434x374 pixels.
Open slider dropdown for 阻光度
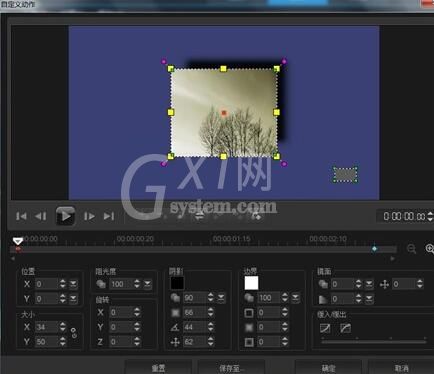click(x=147, y=284)
